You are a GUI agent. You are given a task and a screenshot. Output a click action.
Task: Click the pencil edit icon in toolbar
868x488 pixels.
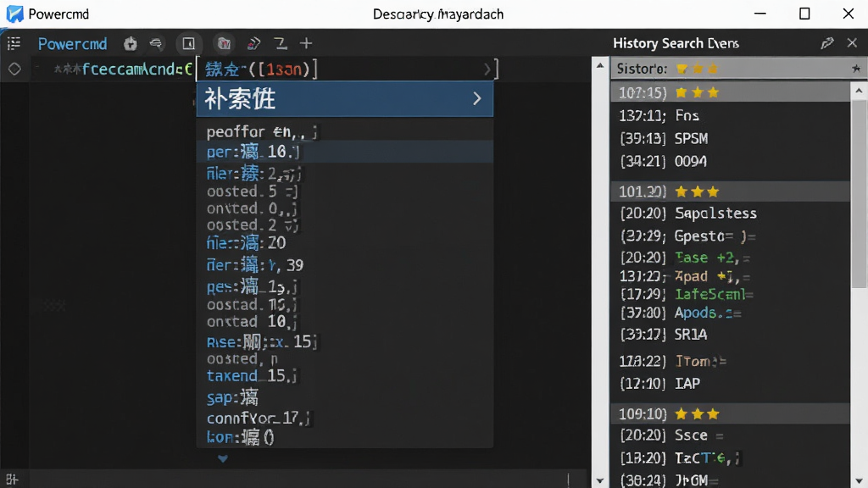tap(253, 43)
